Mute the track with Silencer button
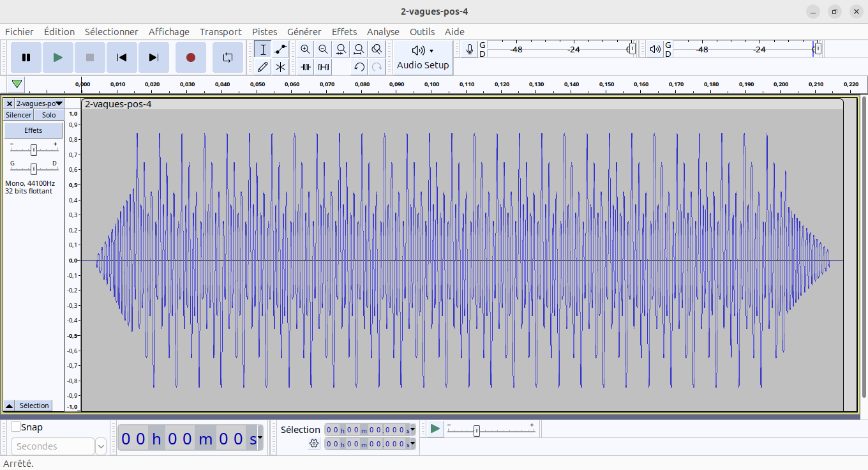Screen dimensions: 868x470 pos(19,115)
